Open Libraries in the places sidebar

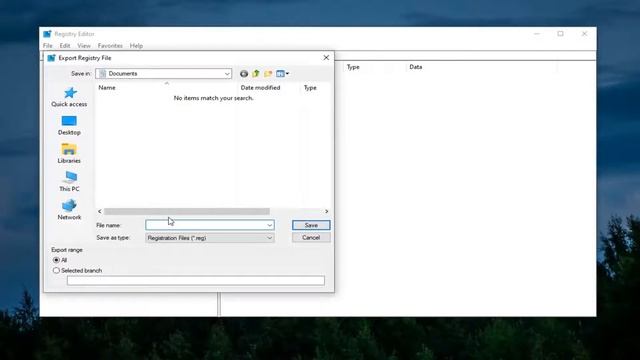[x=69, y=153]
